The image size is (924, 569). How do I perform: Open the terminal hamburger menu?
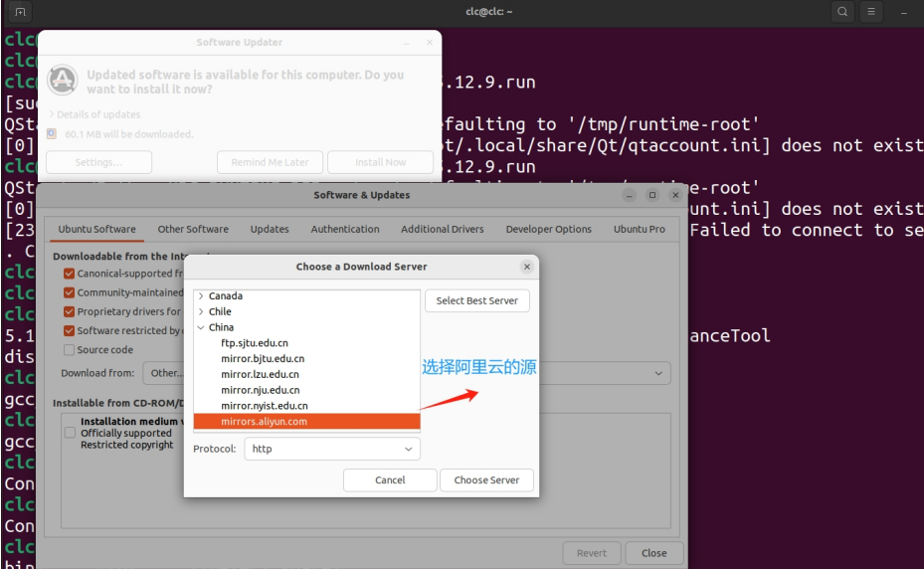pos(871,12)
